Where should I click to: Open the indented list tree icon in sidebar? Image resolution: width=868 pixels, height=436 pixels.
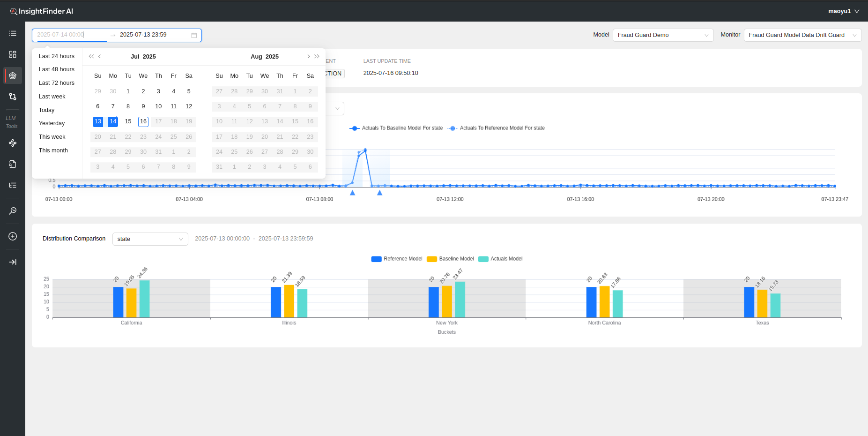click(13, 185)
